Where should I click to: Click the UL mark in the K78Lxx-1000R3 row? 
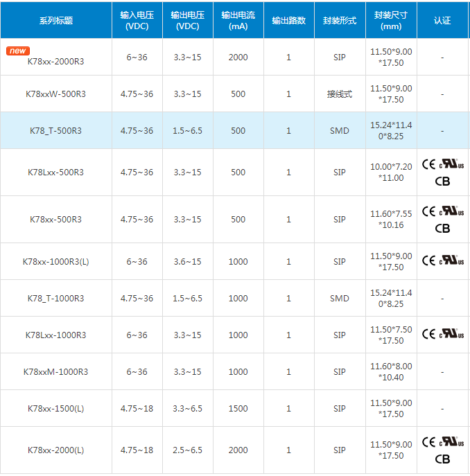point(451,334)
